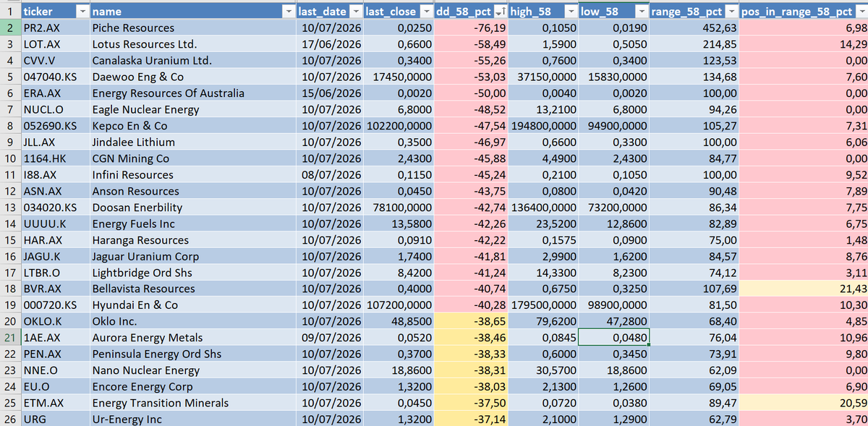The height and width of the screenshot is (426, 868).
Task: Select the high_58 cell 194800,0000
Action: click(543, 126)
